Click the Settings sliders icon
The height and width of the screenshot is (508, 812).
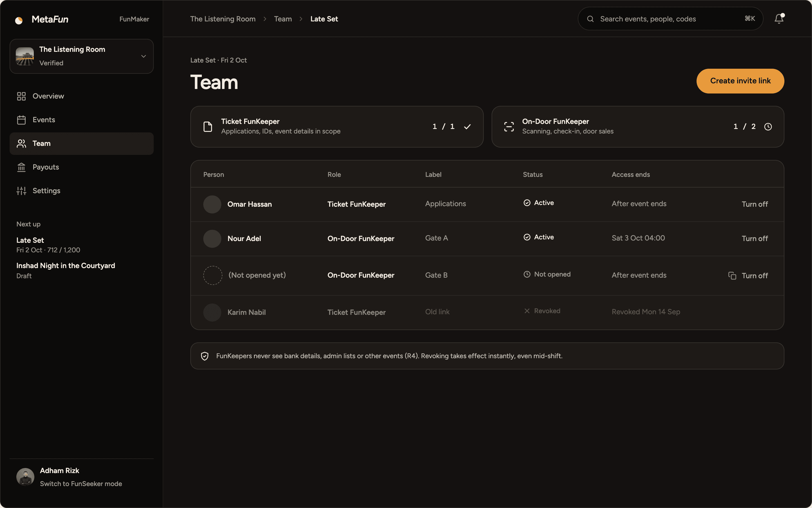[x=21, y=191]
